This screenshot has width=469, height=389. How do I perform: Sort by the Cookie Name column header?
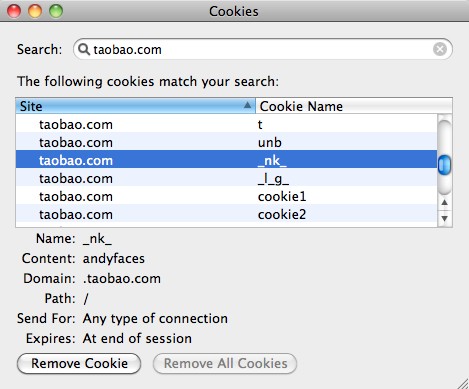pos(354,106)
